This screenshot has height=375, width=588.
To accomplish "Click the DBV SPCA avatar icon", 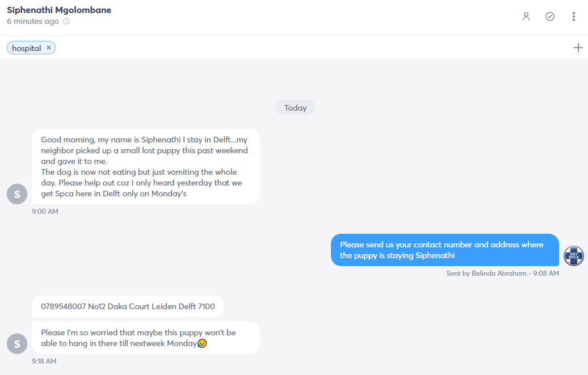I will point(574,256).
